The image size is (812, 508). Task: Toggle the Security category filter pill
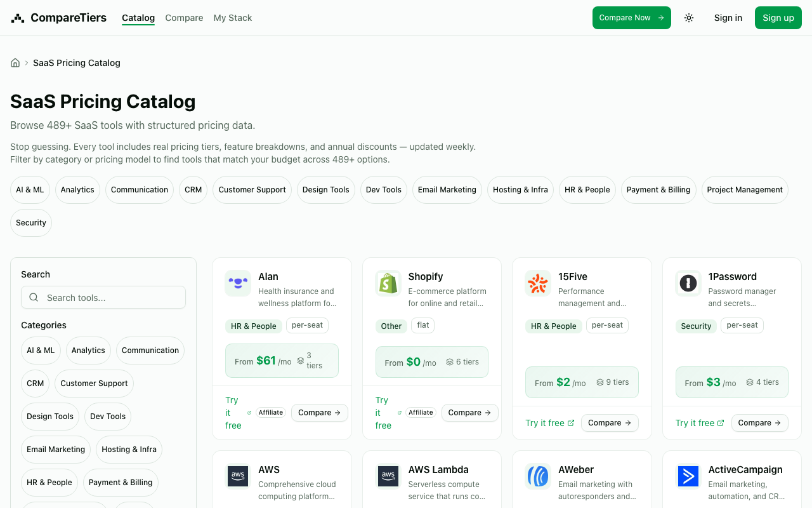[x=30, y=222]
